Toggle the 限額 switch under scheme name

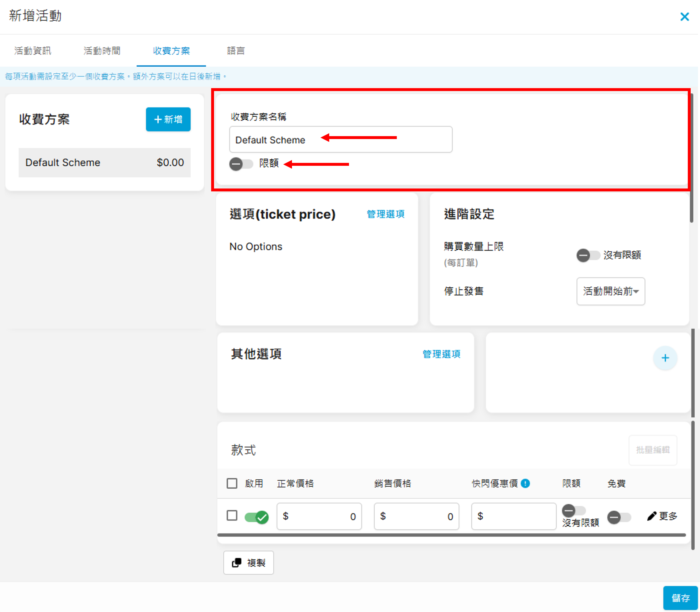coord(241,163)
